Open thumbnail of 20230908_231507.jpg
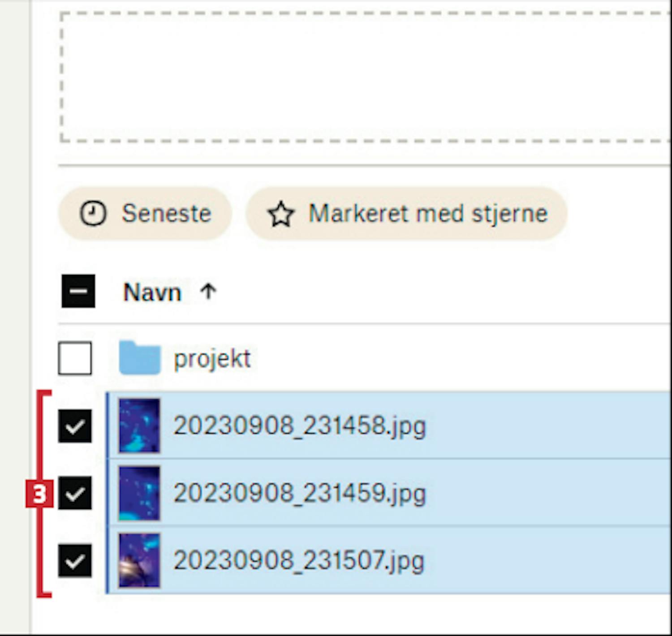 point(139,560)
